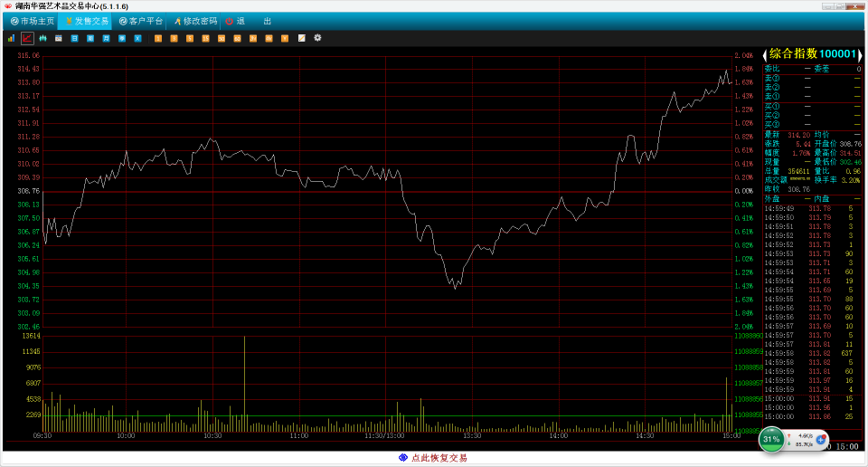868x467 pixels.
Task: Choose the orange 3-minute period icon
Action: click(x=174, y=38)
